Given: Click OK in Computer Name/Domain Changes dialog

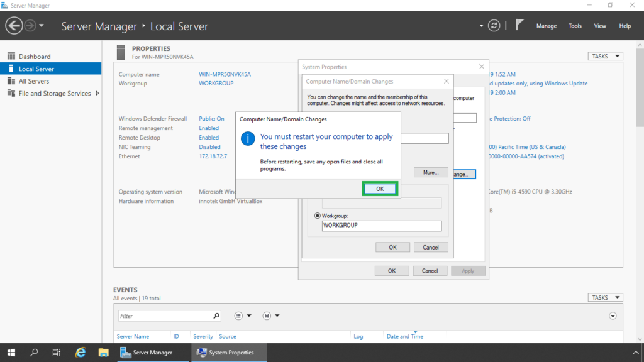Looking at the screenshot, I should click(392, 247).
